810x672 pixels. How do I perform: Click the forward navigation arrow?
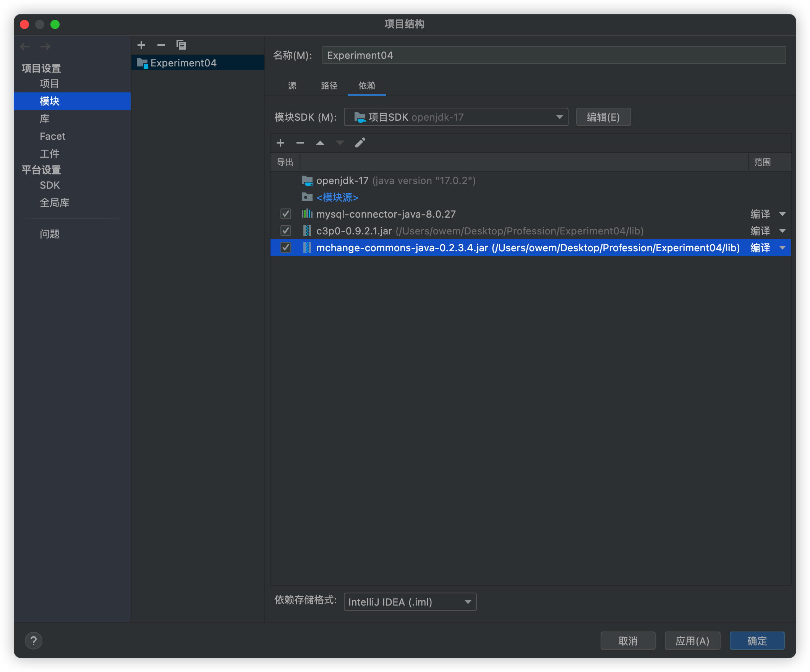(x=45, y=47)
